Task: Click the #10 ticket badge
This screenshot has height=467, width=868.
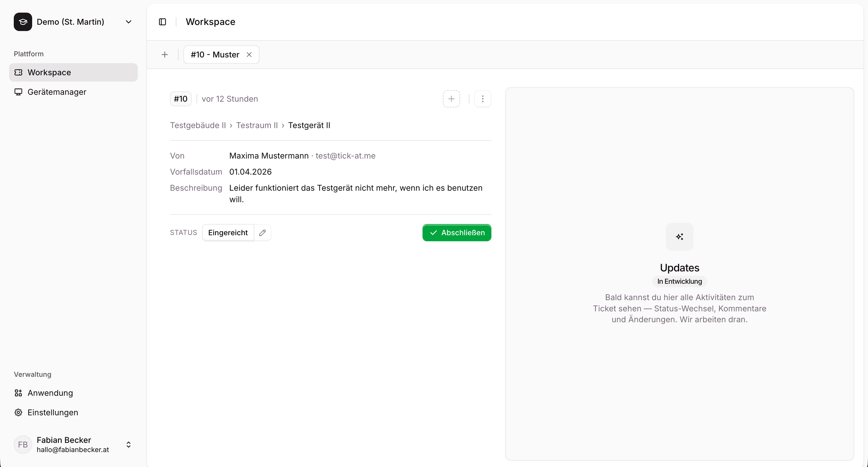Action: coord(180,99)
